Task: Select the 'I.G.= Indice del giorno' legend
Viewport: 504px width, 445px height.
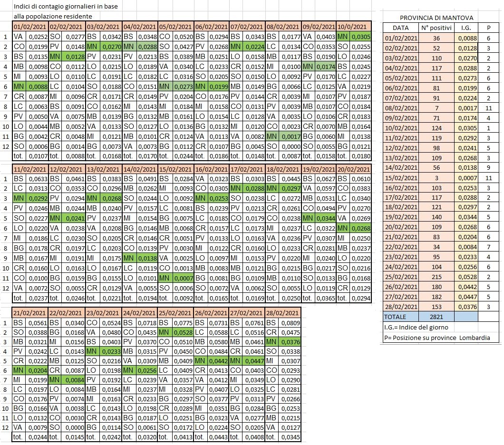Action: (417, 327)
